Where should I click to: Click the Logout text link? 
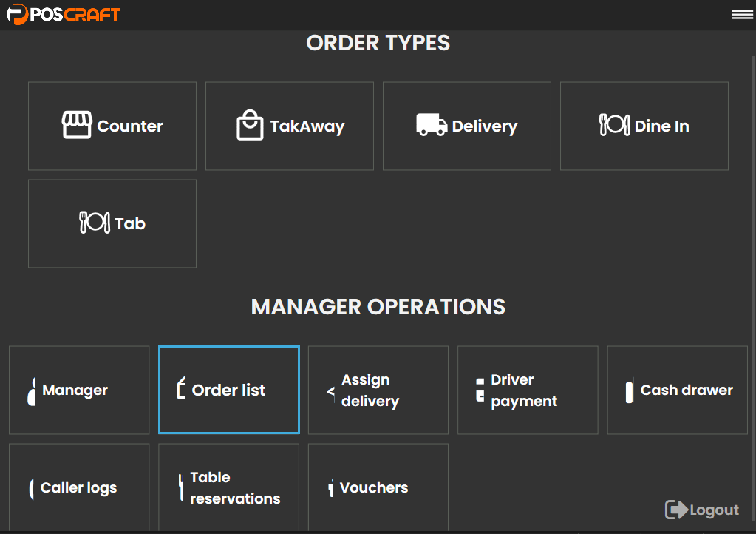click(x=714, y=510)
